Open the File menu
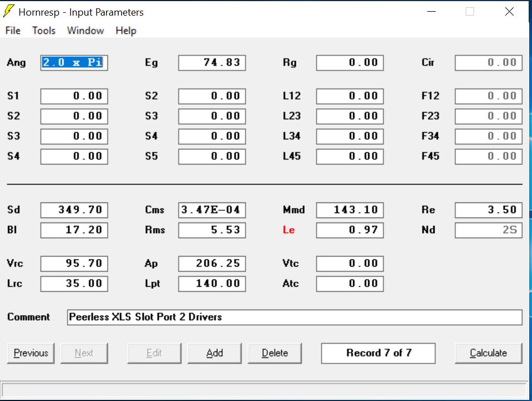Image resolution: width=532 pixels, height=401 pixels. click(x=13, y=31)
